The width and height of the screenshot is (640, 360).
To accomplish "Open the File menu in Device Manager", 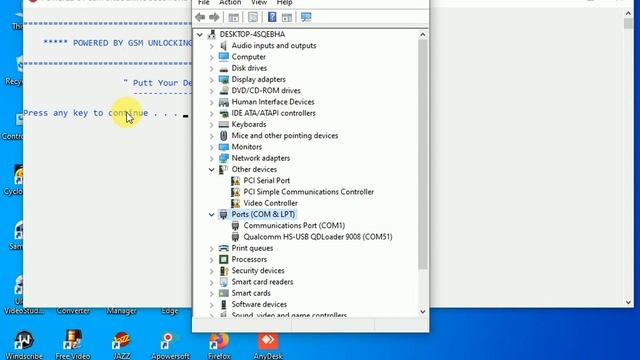I will tap(203, 3).
